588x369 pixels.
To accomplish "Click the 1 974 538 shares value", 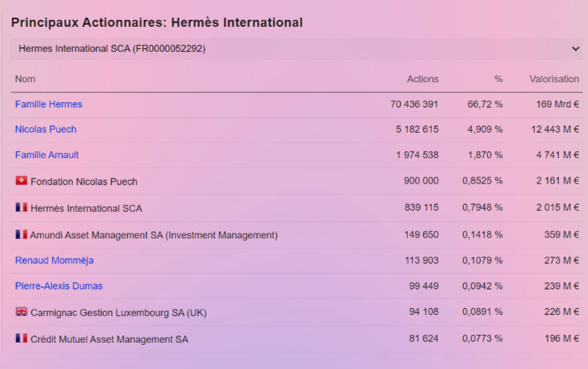I will pos(417,155).
